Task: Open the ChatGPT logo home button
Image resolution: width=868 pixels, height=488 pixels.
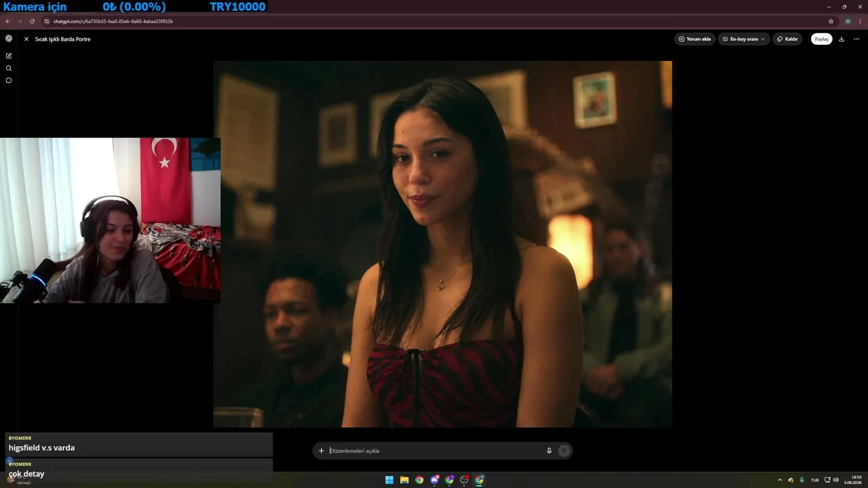Action: (9, 39)
